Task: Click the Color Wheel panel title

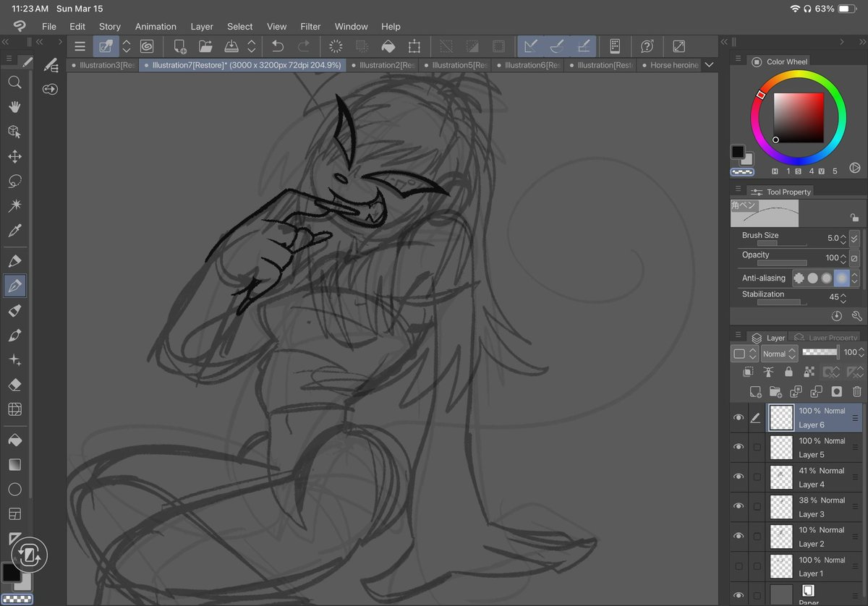Action: pyautogui.click(x=787, y=61)
